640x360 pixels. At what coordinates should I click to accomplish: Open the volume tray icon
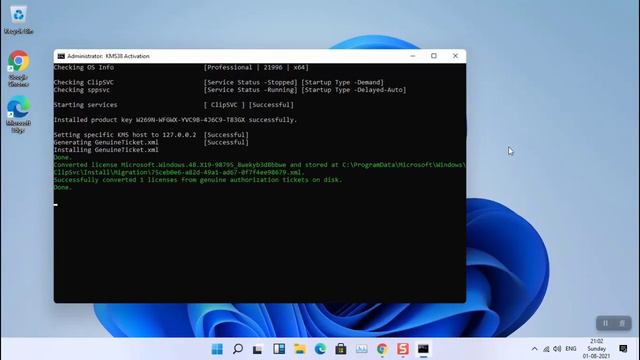[x=557, y=349]
